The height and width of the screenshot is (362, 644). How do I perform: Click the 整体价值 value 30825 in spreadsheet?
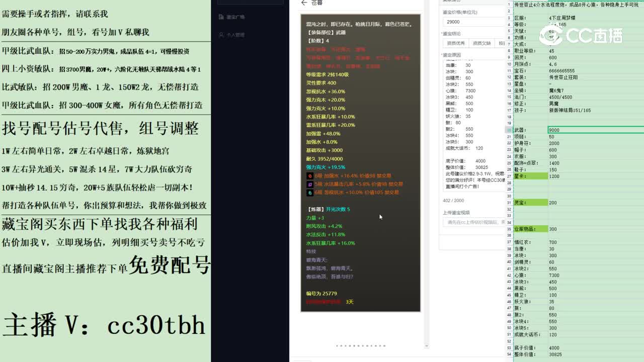coord(555,354)
